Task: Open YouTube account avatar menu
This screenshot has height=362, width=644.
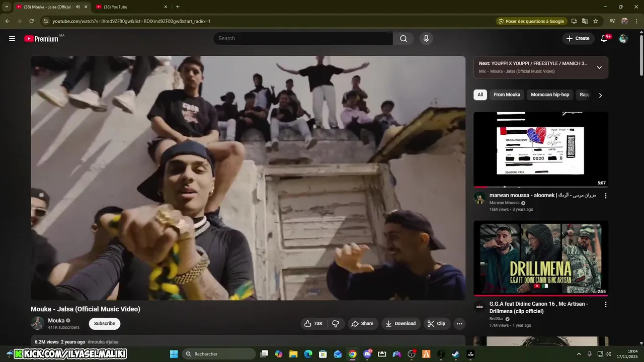Action: coord(623,38)
